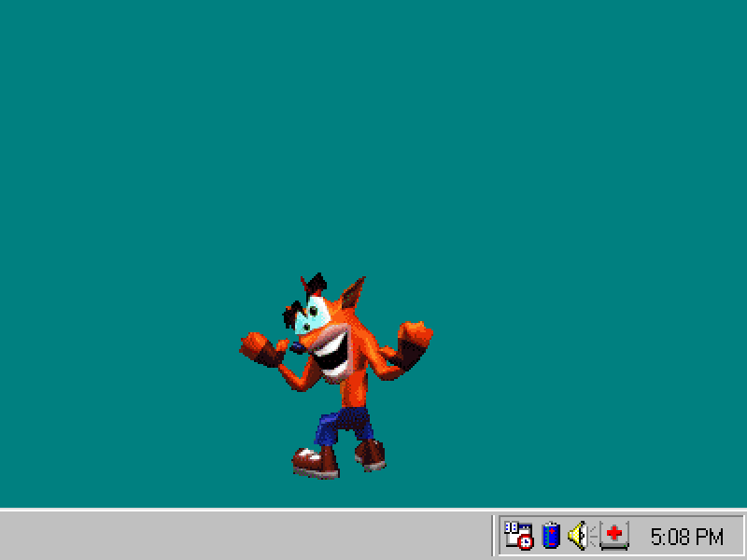Click the battery power meter tray icon
Image resolution: width=747 pixels, height=560 pixels.
coord(551,535)
